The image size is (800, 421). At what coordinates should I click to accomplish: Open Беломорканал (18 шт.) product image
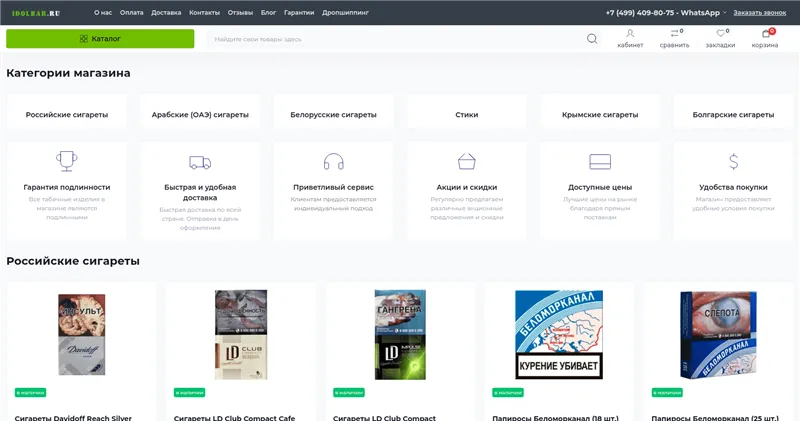pyautogui.click(x=559, y=335)
